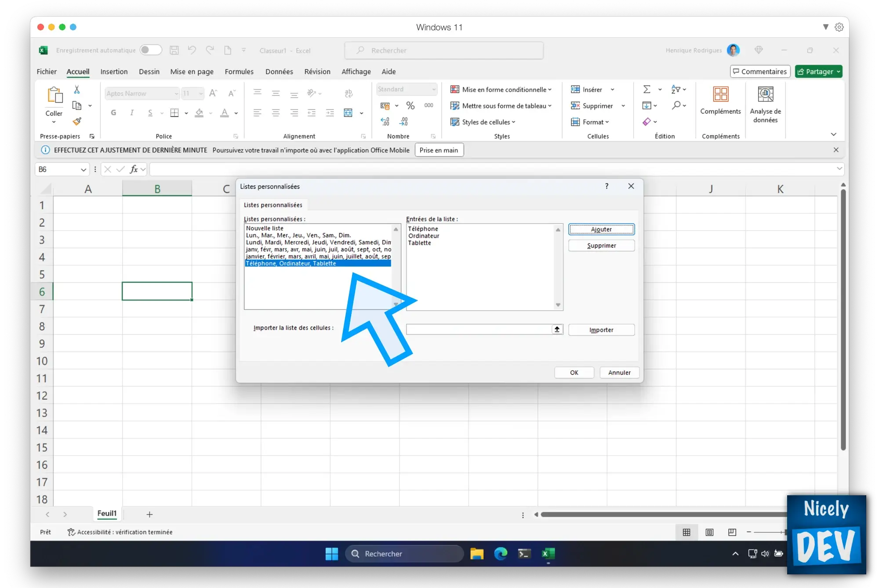879x588 pixels.
Task: Open the Format cells dropdown
Action: coord(590,122)
